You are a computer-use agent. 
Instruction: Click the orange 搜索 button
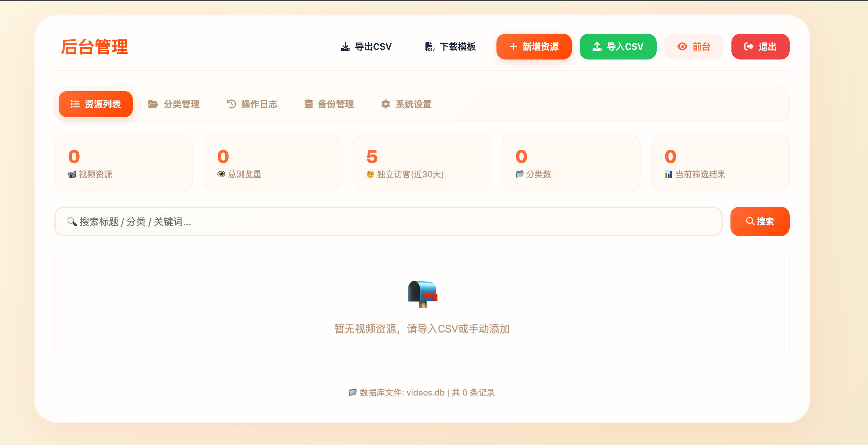tap(760, 222)
